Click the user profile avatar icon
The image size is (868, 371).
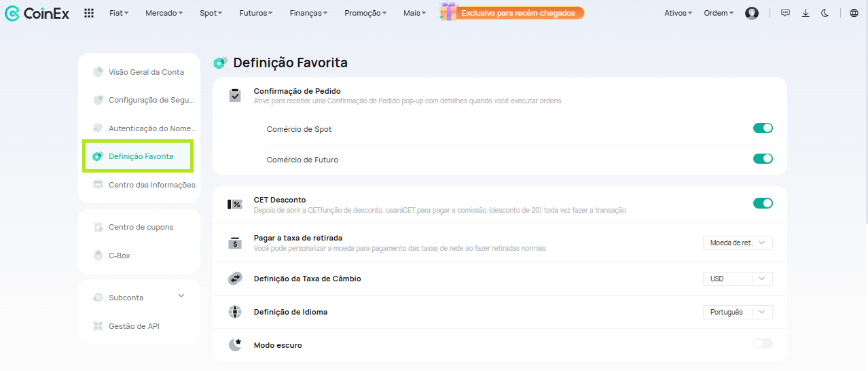click(x=751, y=13)
